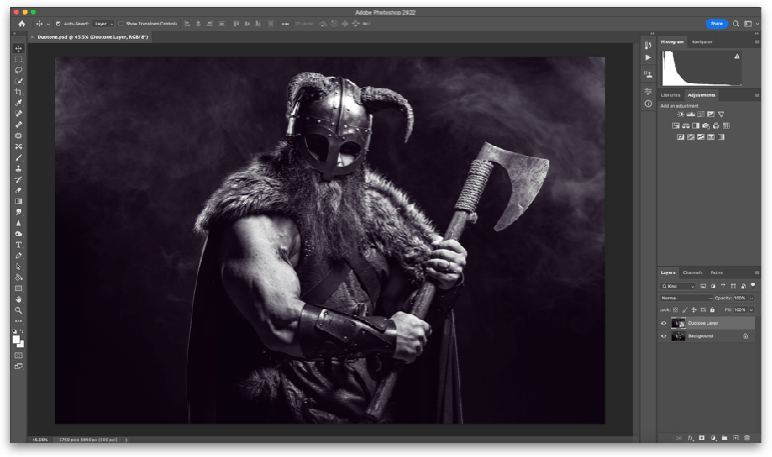Go to the Home screen icon
The width and height of the screenshot is (772, 457).
(x=21, y=23)
